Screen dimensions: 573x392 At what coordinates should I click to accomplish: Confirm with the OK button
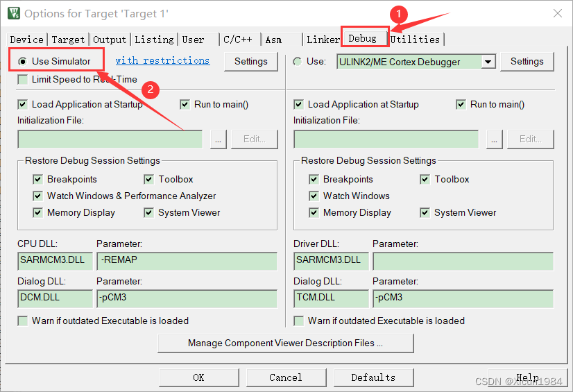[199, 377]
